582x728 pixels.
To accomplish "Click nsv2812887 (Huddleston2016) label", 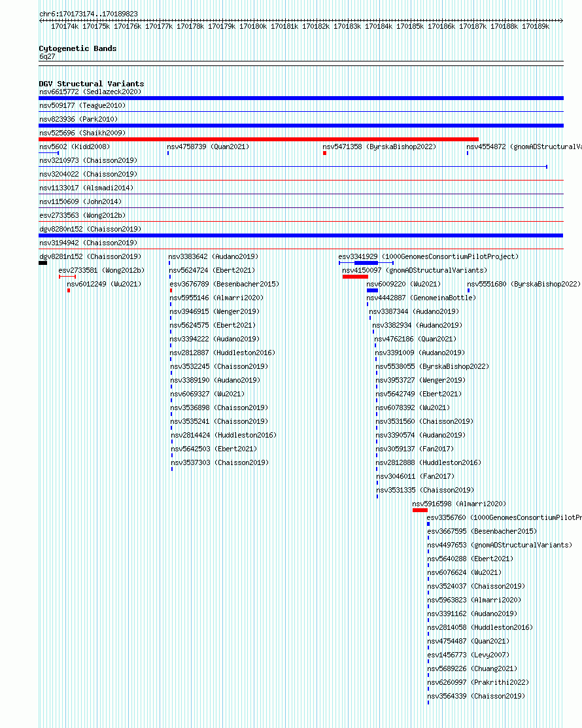I will (222, 353).
